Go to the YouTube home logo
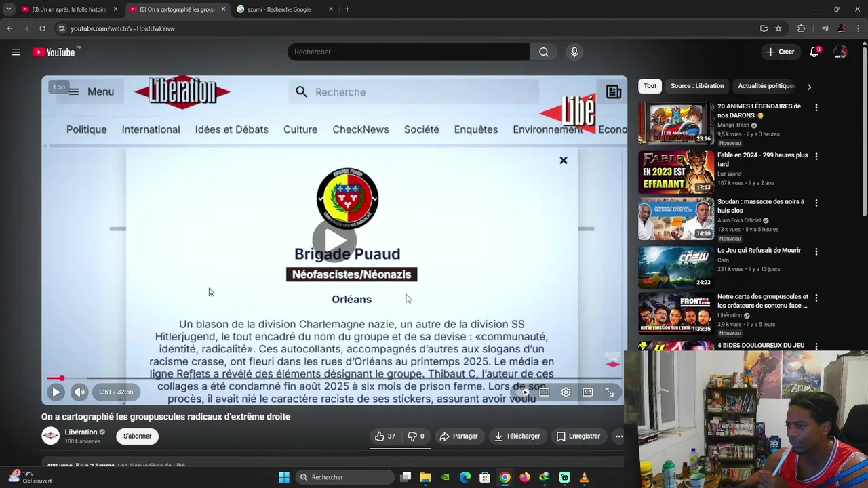Image resolution: width=868 pixels, height=488 pixels. coord(54,52)
